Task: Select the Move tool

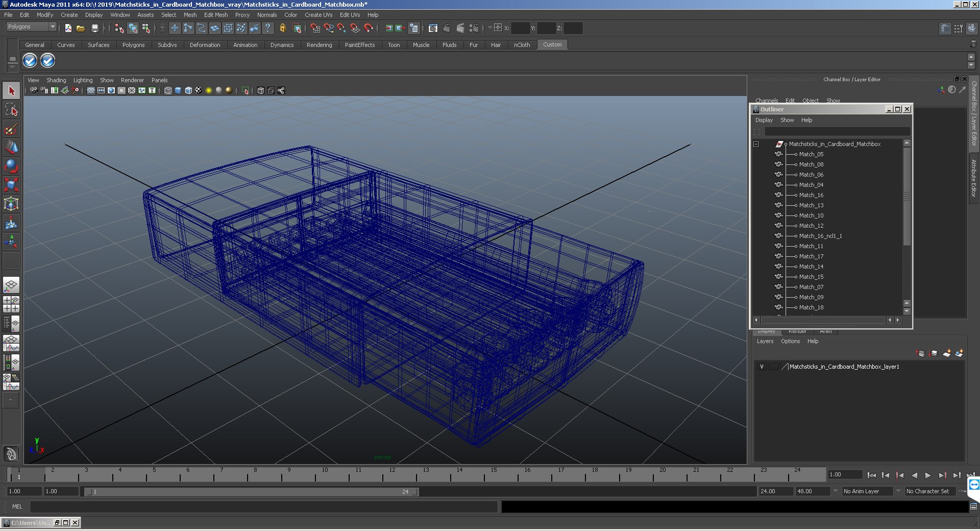Action: click(11, 148)
